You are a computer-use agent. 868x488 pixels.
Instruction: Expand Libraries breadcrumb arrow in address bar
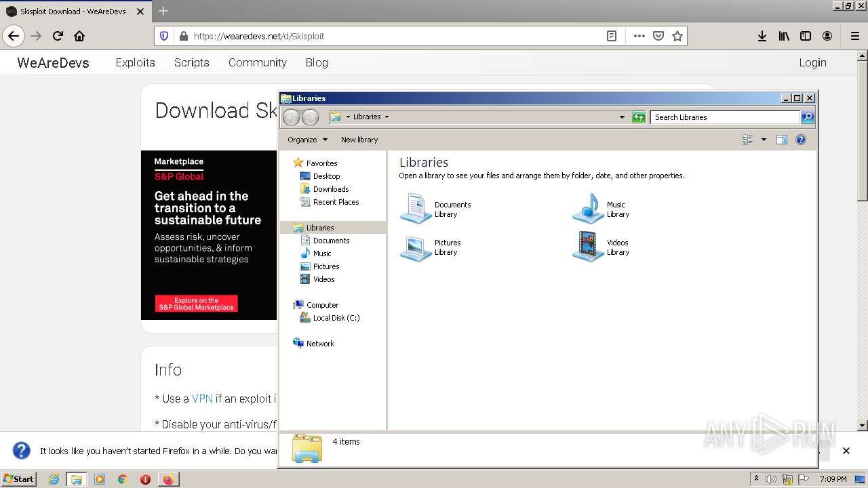(x=387, y=117)
